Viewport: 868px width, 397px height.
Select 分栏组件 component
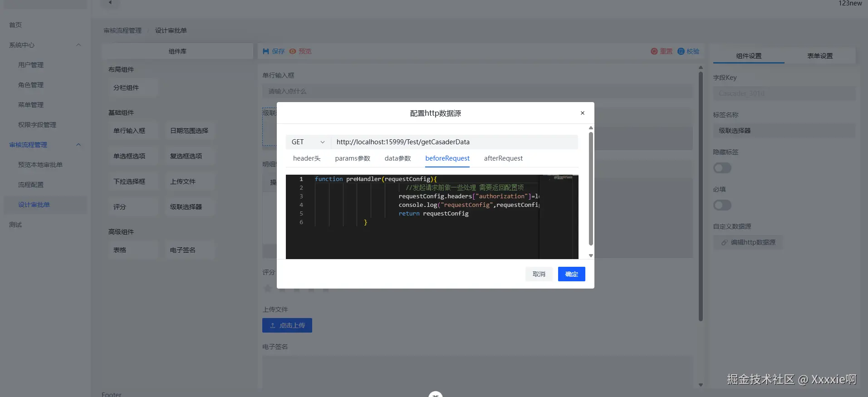click(133, 88)
